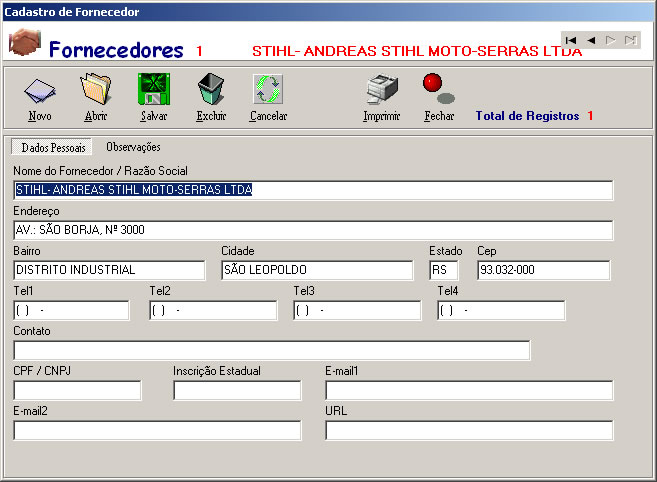Click the CPF / CNPJ input field

(78, 390)
